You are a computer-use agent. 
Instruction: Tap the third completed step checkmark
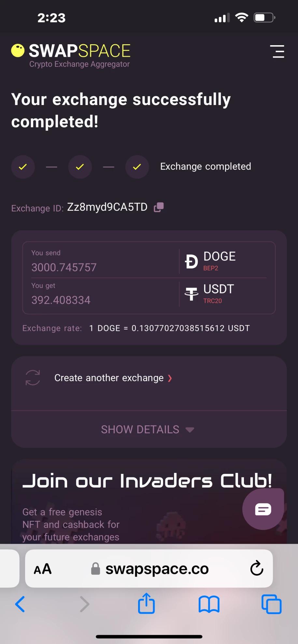point(137,167)
